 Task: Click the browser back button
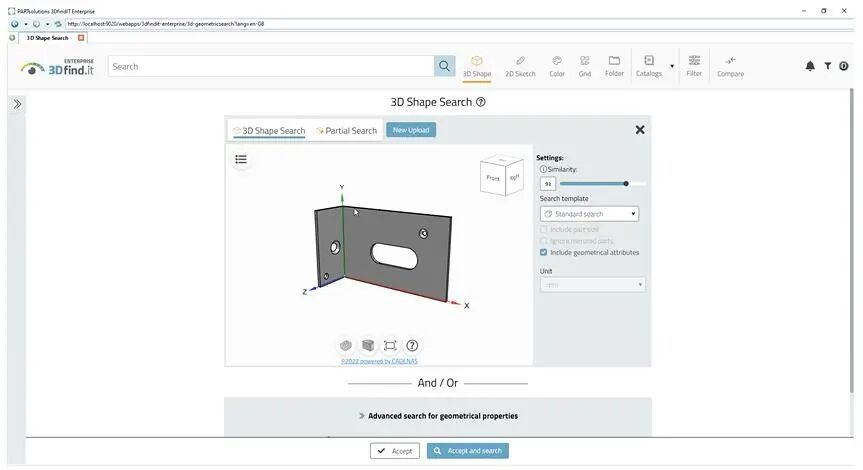pyautogui.click(x=14, y=24)
